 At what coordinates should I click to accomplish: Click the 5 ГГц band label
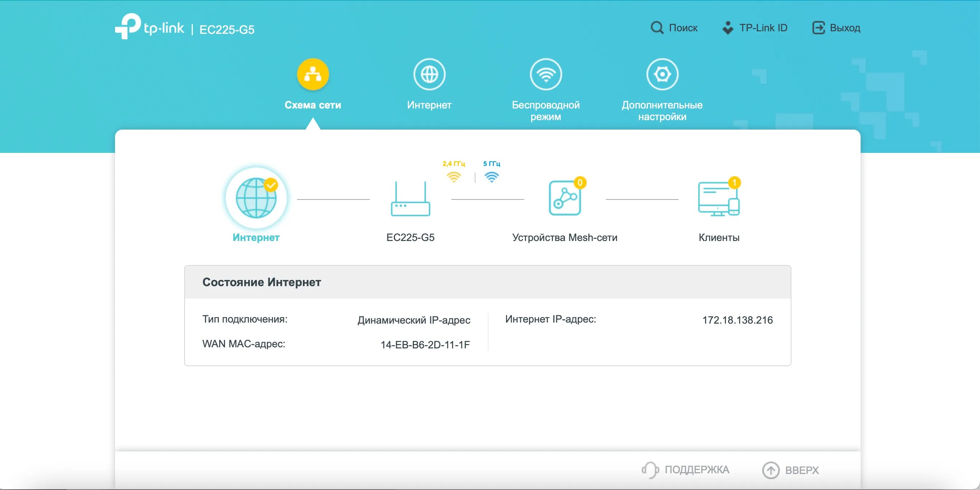click(491, 163)
